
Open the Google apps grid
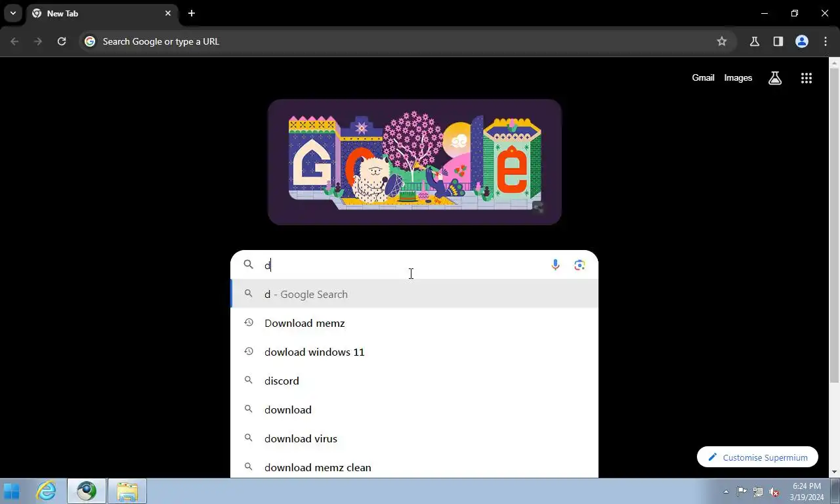[x=807, y=78]
